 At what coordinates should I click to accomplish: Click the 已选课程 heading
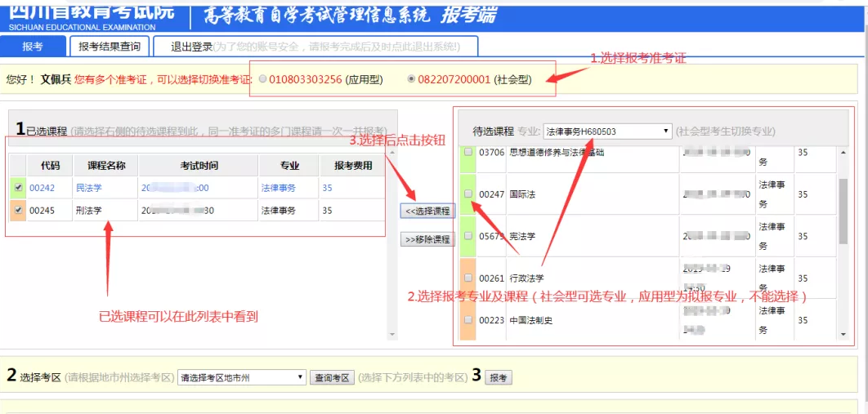(47, 131)
